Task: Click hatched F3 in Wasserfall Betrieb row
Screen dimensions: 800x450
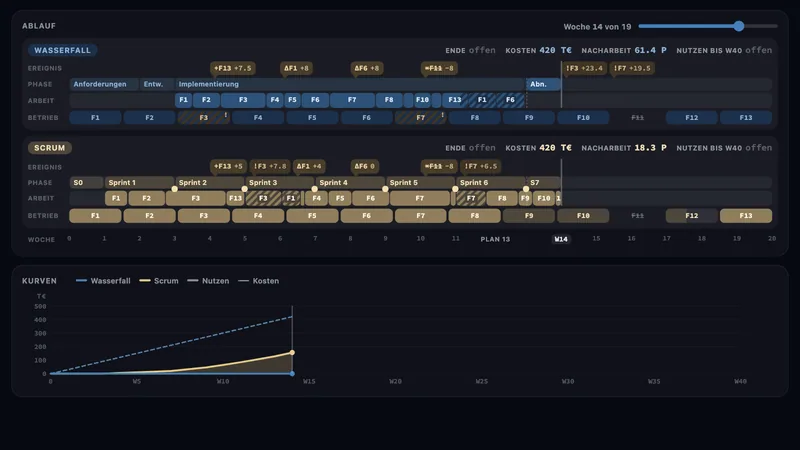Action: (x=203, y=118)
